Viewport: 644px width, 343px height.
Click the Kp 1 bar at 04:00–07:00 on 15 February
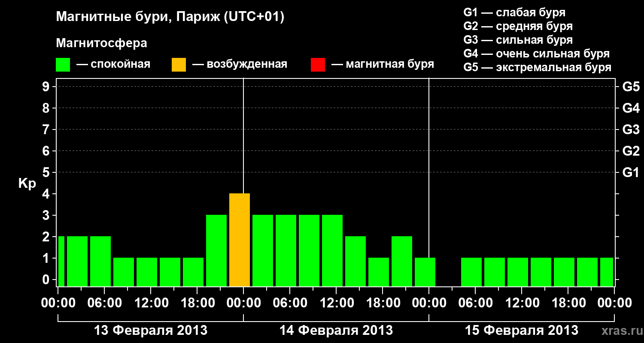tap(471, 272)
